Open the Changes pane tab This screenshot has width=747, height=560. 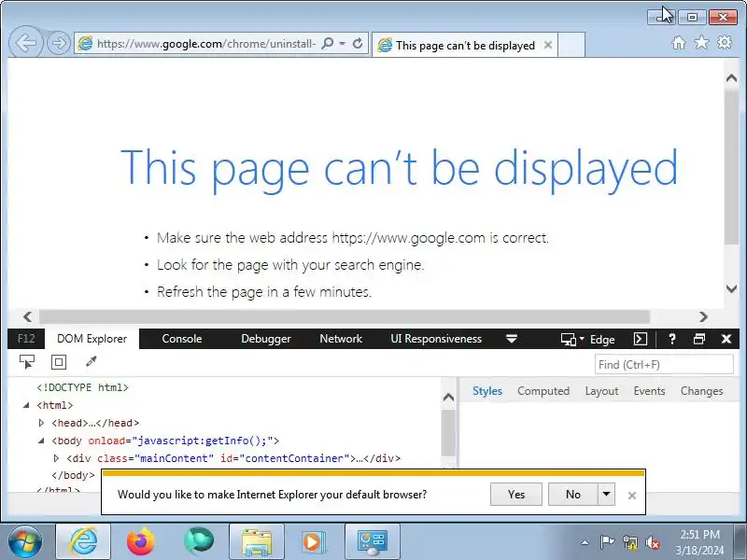pos(701,391)
